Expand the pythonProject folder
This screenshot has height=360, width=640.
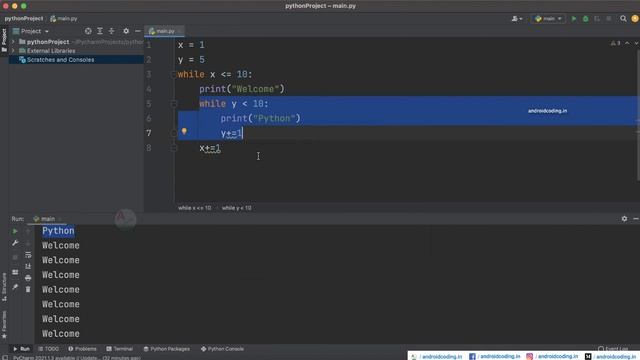[13, 42]
